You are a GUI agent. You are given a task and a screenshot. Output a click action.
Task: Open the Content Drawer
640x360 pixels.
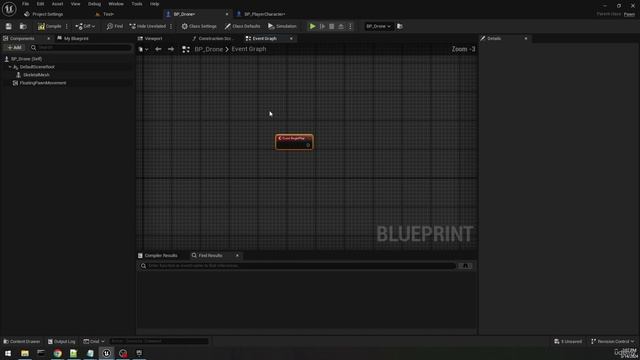(x=22, y=341)
